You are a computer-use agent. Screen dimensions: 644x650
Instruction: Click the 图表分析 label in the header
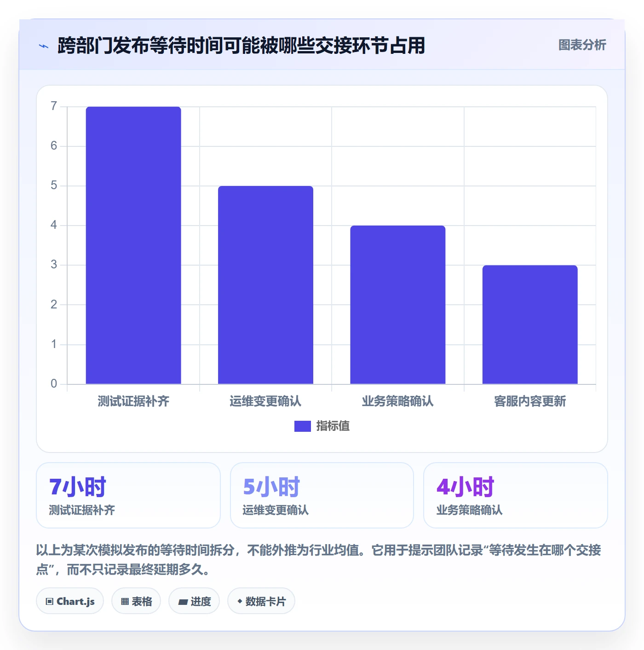click(x=582, y=45)
